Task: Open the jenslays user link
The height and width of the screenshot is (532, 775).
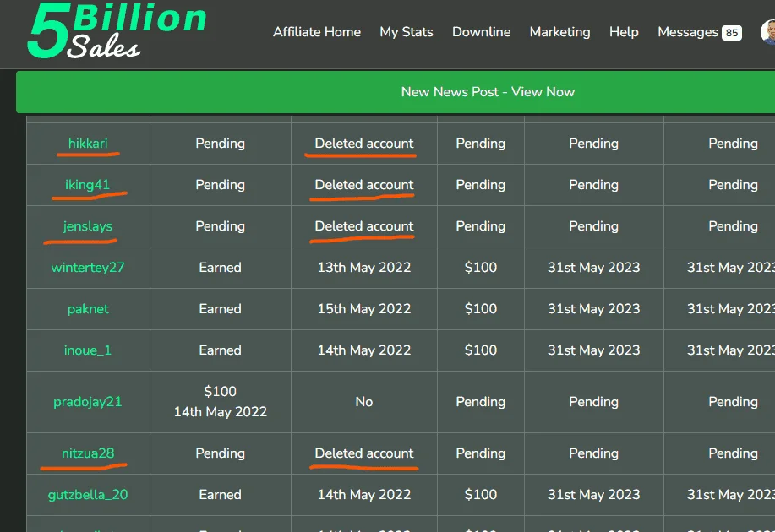Action: (x=88, y=226)
